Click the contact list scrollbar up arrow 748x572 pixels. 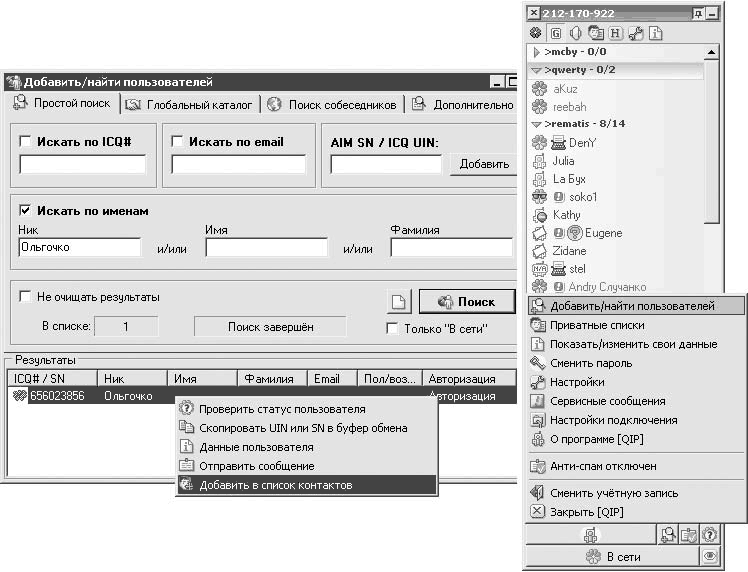[x=711, y=52]
